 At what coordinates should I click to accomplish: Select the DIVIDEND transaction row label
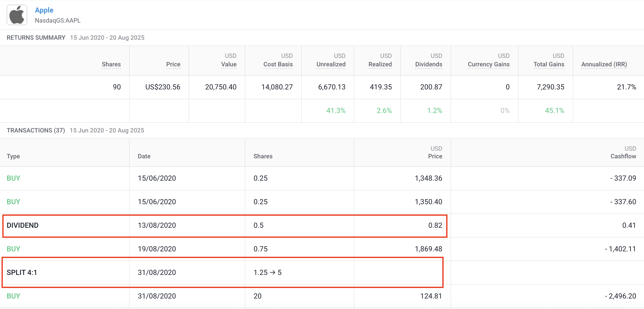pos(23,225)
